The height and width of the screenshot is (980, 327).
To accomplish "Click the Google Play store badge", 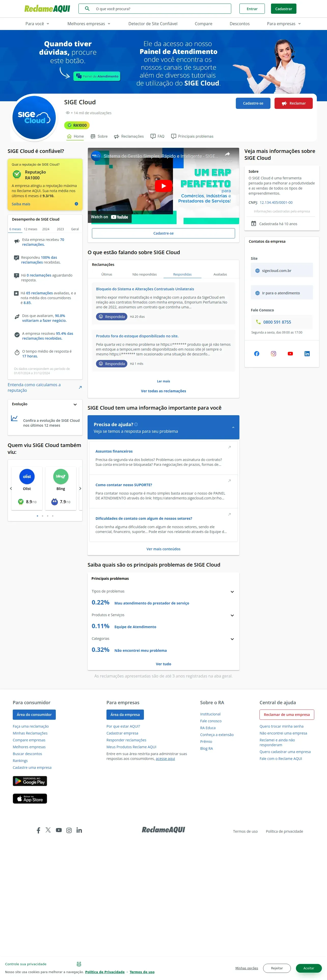I will (x=30, y=781).
